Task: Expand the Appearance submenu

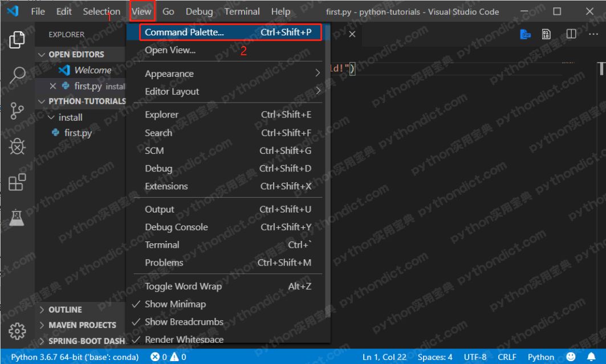Action: tap(228, 73)
